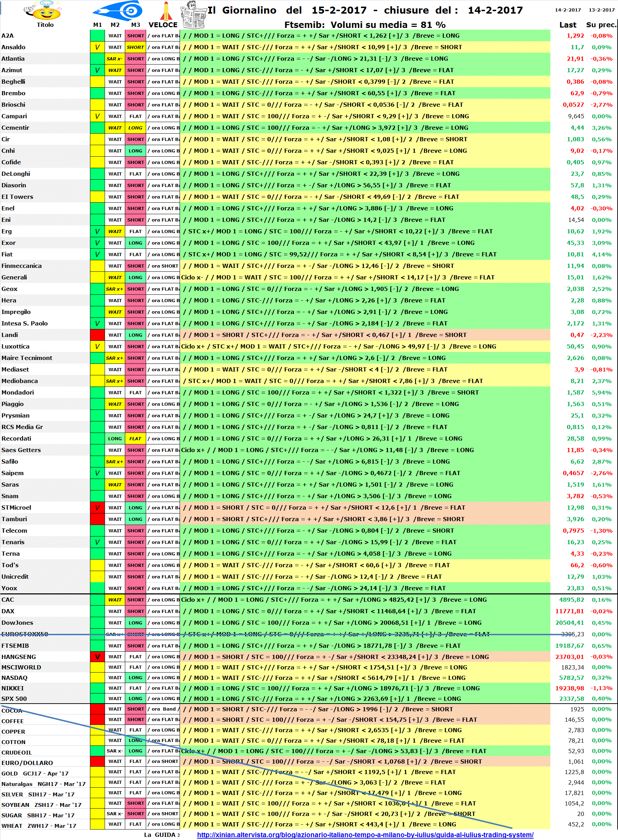Select the SUGAR SBH17 title

coord(38,815)
